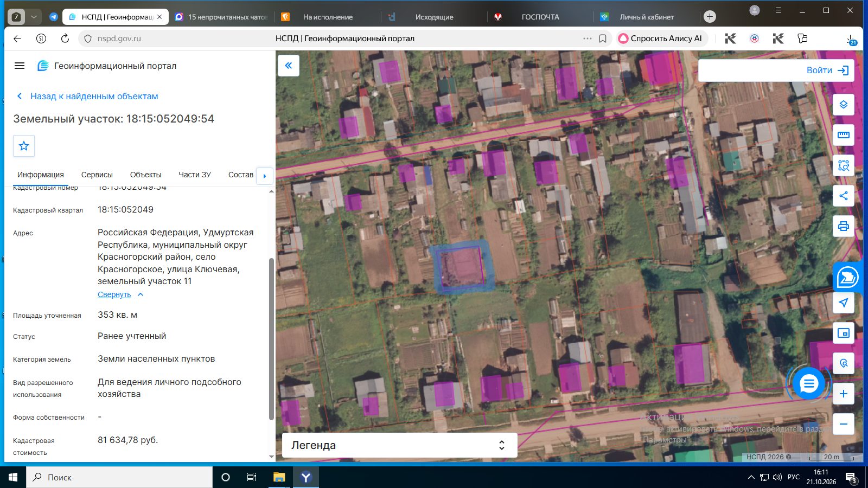Expand the Легенда panel
This screenshot has width=868, height=488.
point(399,445)
